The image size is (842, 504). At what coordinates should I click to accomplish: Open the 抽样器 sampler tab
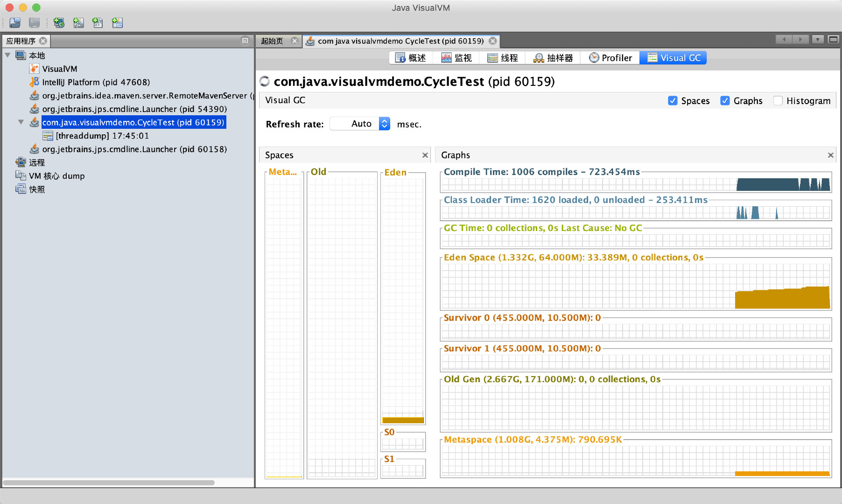click(553, 58)
